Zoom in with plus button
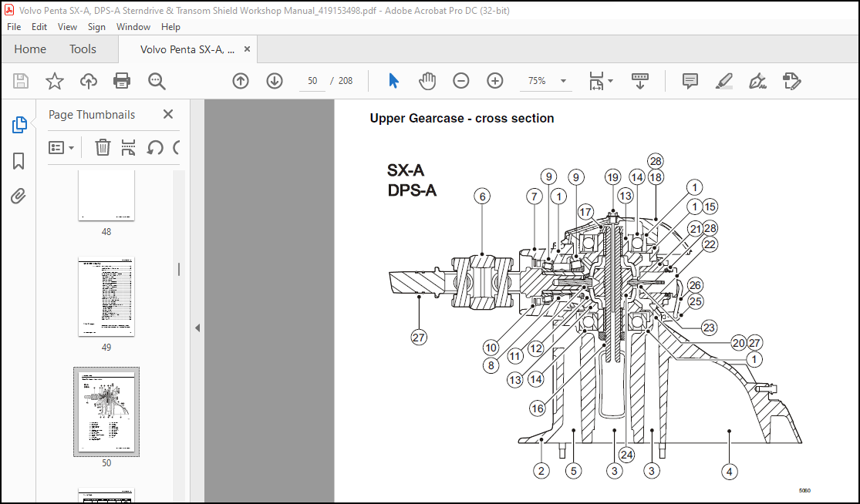The height and width of the screenshot is (504, 860). pyautogui.click(x=494, y=81)
